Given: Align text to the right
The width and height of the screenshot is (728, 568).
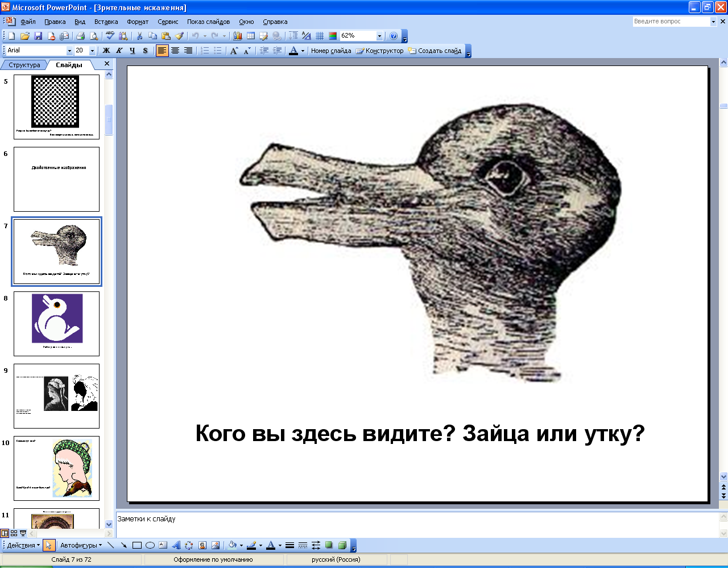Looking at the screenshot, I should 188,51.
